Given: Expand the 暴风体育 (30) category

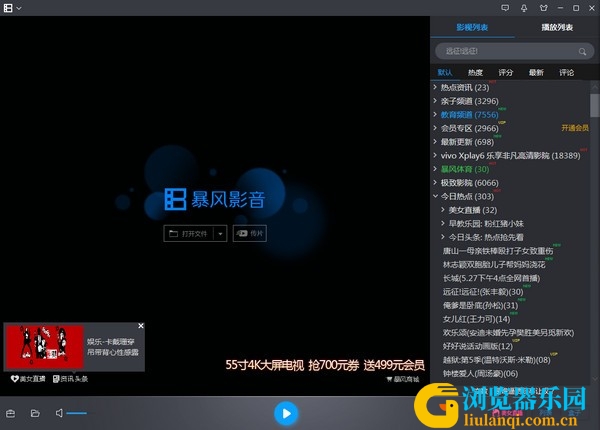Looking at the screenshot, I should coord(435,169).
